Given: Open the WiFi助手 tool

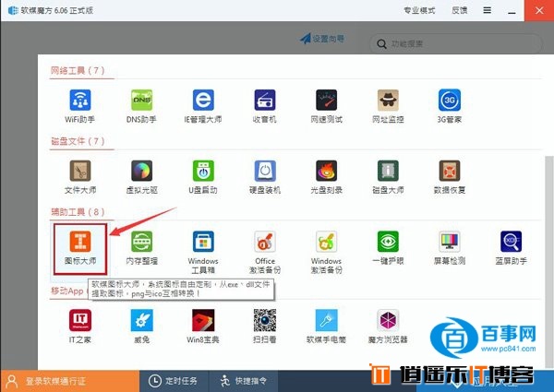Looking at the screenshot, I should pos(80,106).
